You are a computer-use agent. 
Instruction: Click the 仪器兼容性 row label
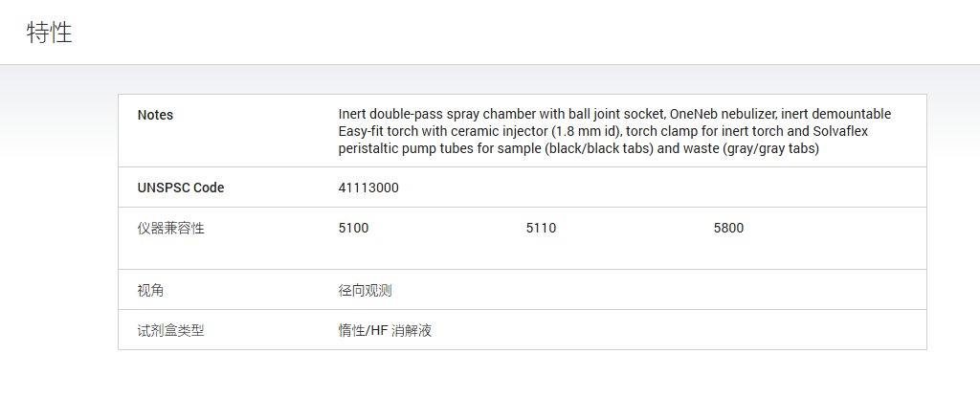170,228
